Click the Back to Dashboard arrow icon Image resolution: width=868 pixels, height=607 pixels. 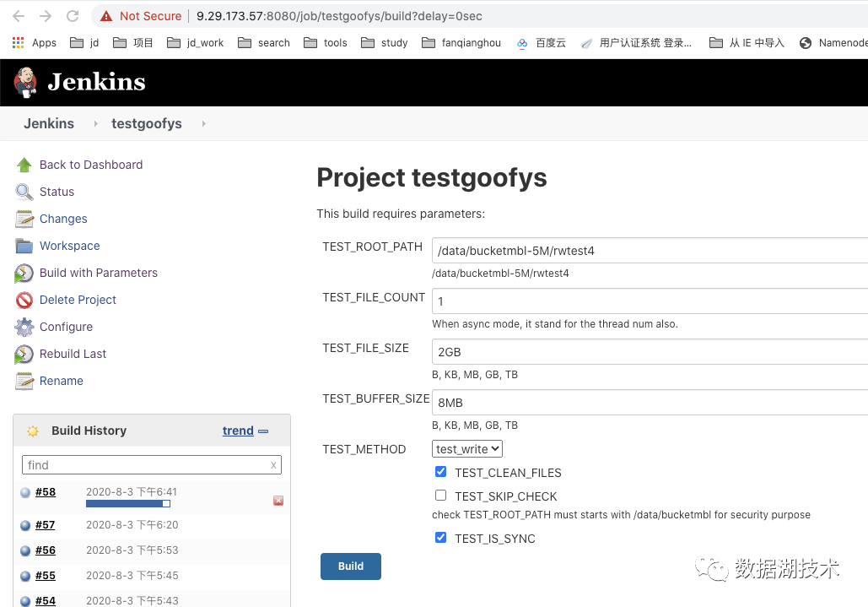[24, 165]
